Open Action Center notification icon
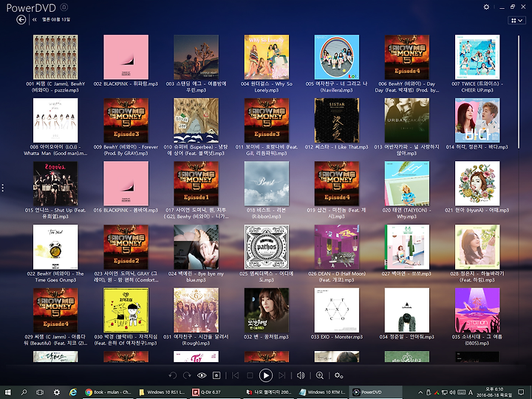The width and height of the screenshot is (532, 399). click(521, 392)
